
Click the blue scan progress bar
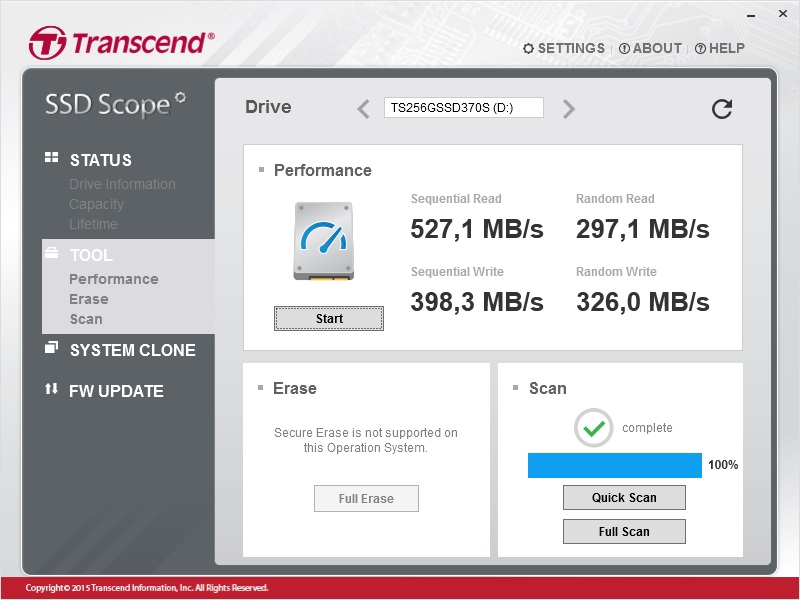[x=615, y=465]
